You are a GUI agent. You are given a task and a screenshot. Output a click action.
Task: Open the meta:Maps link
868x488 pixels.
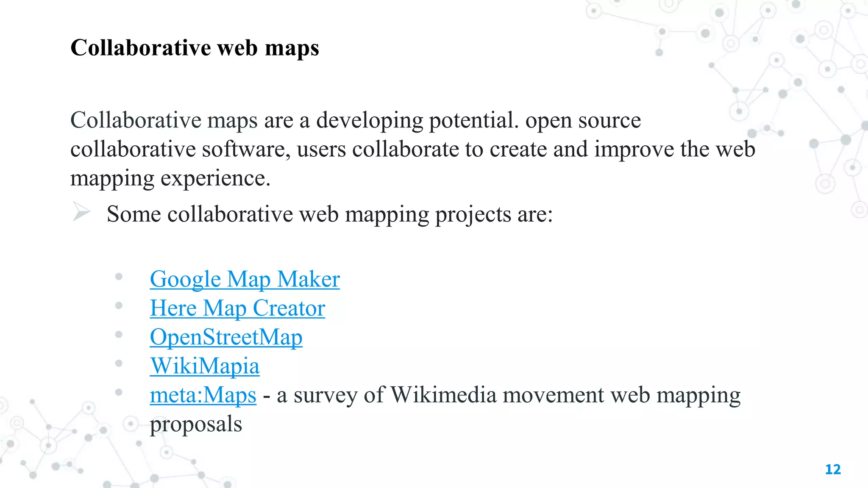(x=203, y=395)
